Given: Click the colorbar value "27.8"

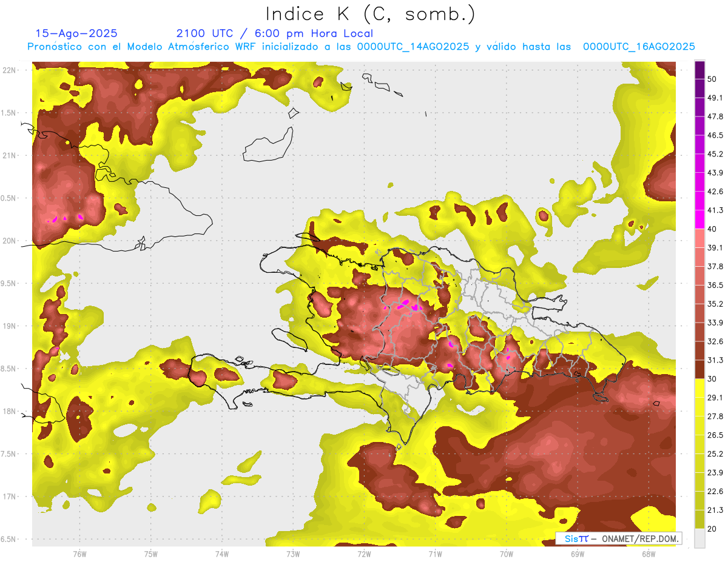Looking at the screenshot, I should 715,416.
